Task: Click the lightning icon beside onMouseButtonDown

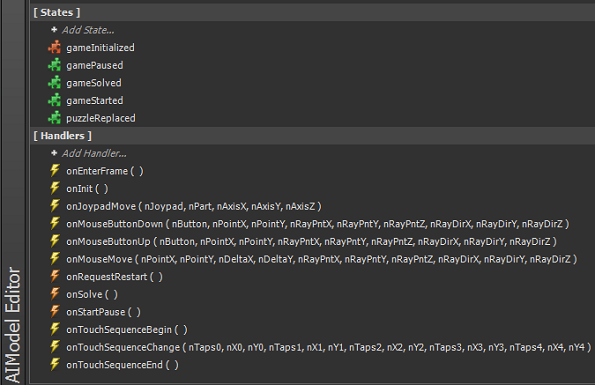Action: (55, 224)
